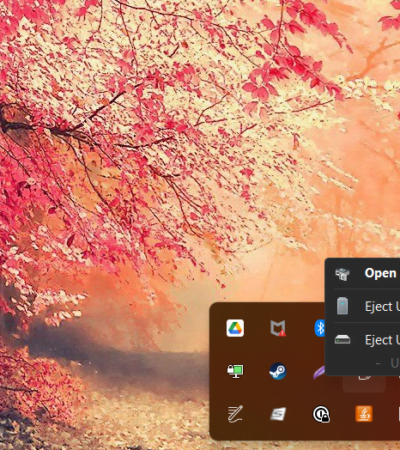400x450 pixels.
Task: Select the Open entry in context menu
Action: pos(363,273)
